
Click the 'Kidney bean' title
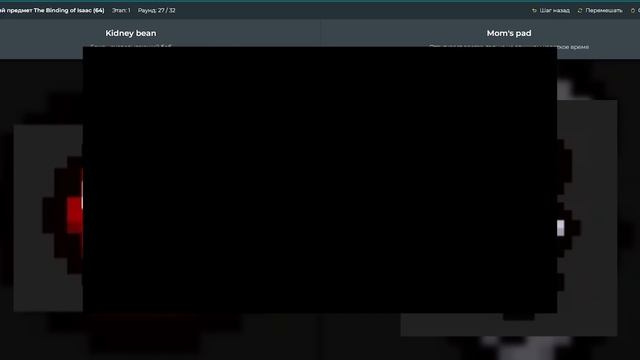pos(131,33)
